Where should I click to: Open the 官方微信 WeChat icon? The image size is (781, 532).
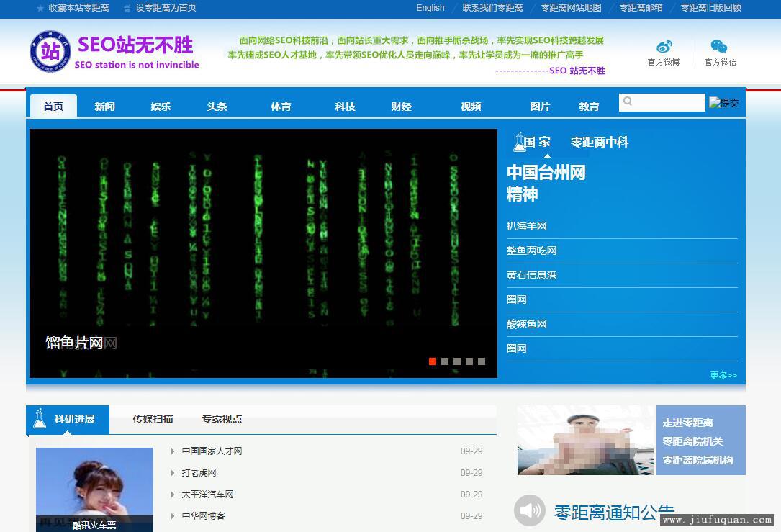[x=719, y=47]
